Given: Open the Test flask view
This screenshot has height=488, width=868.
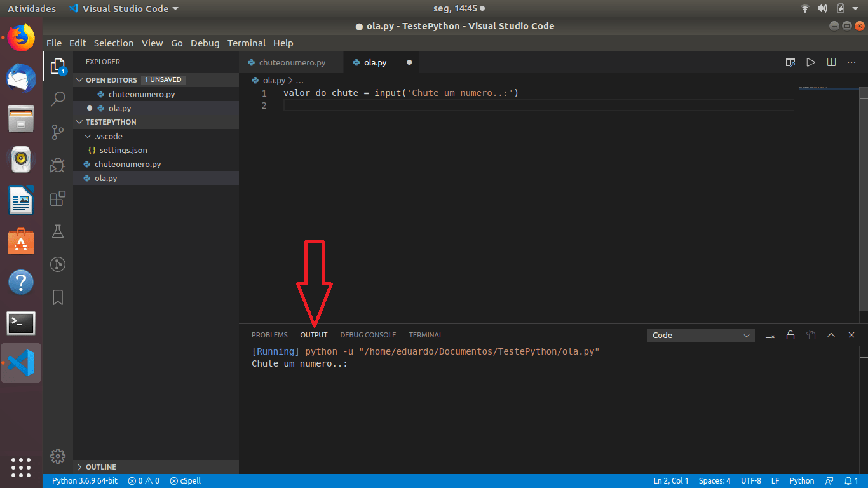Looking at the screenshot, I should click(58, 231).
